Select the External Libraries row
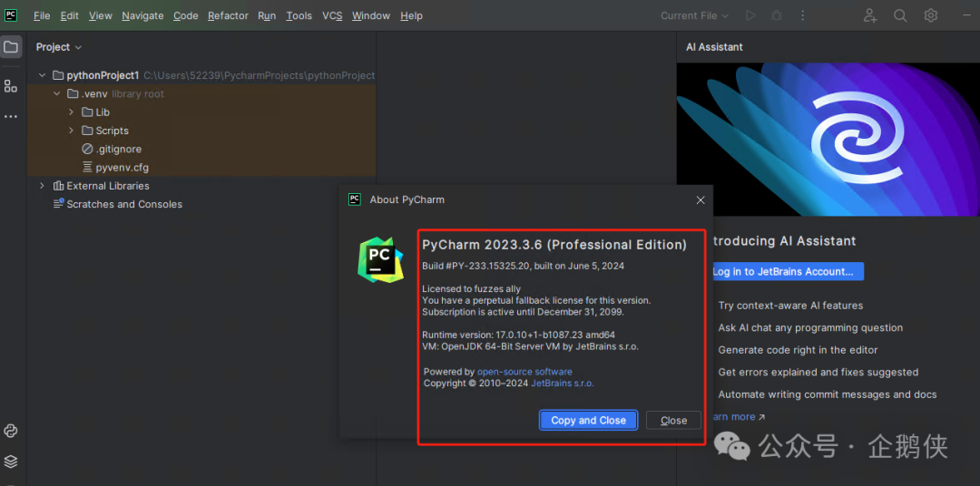The image size is (980, 486). [x=201, y=186]
